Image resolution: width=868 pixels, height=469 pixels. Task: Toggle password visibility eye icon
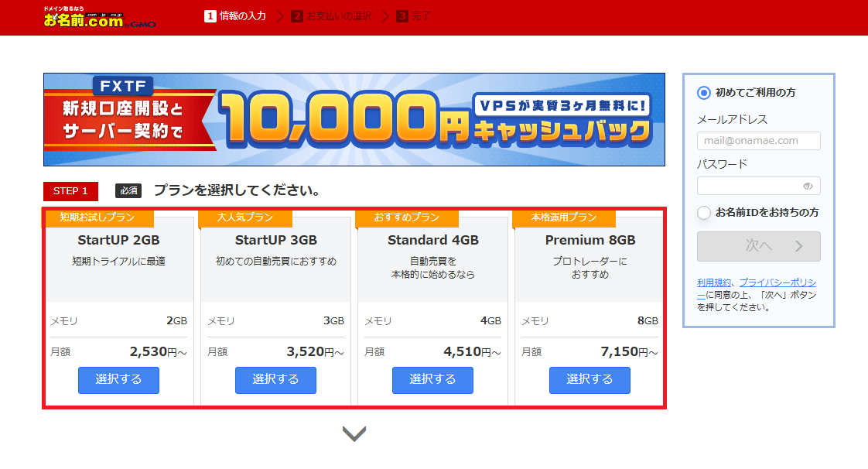[x=808, y=186]
